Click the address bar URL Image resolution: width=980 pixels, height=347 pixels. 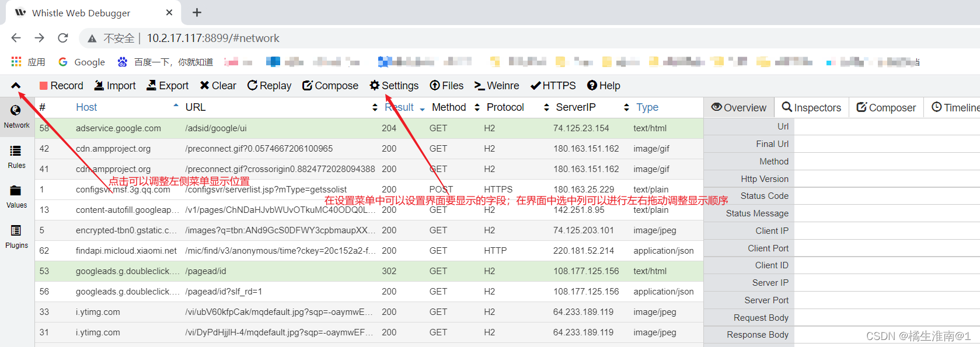(x=213, y=38)
